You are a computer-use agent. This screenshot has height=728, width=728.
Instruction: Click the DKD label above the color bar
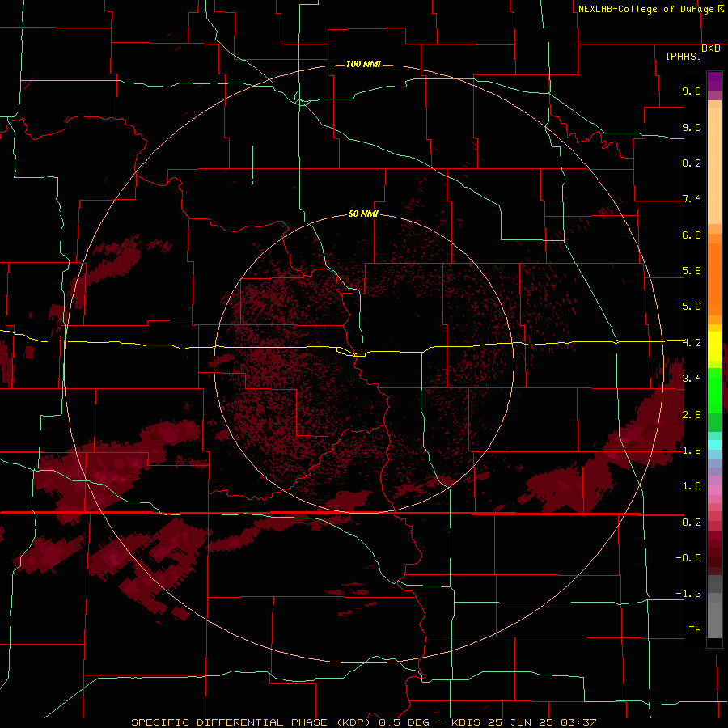[x=711, y=48]
